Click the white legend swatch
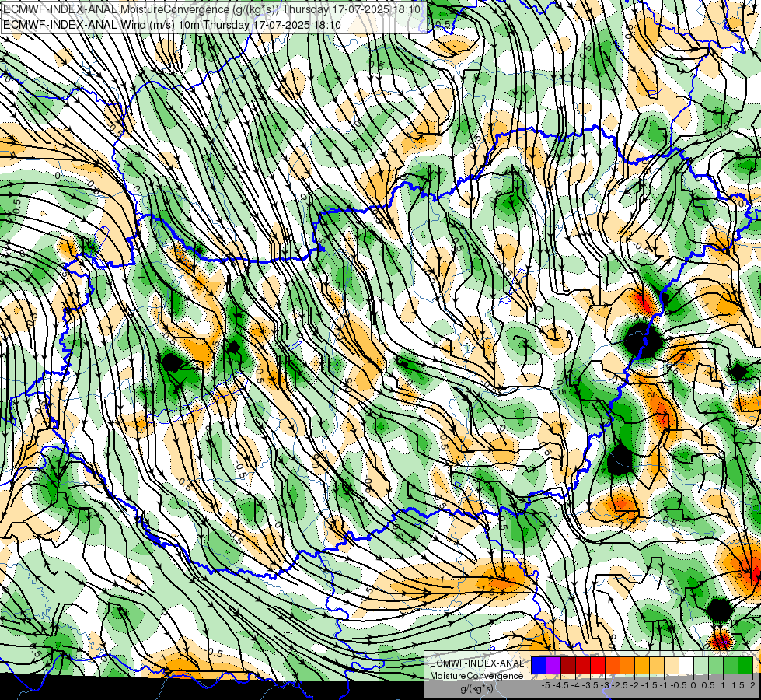Viewport: 761px width, 700px height. (686, 665)
